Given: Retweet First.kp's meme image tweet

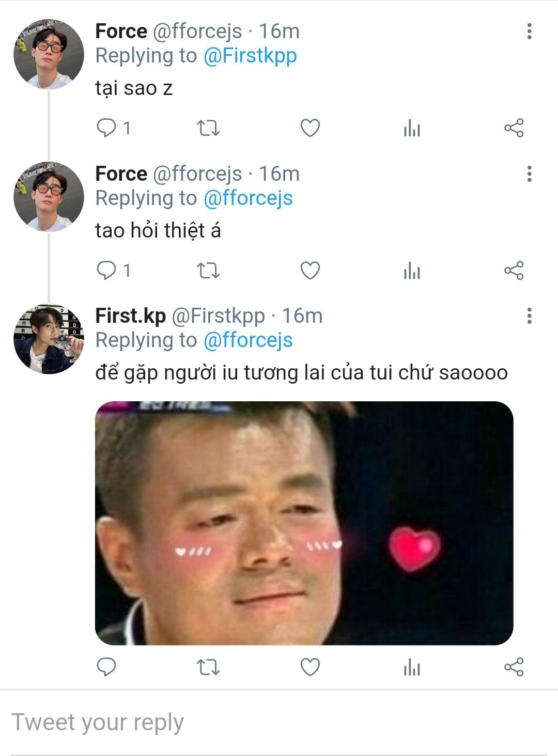Looking at the screenshot, I should [209, 667].
